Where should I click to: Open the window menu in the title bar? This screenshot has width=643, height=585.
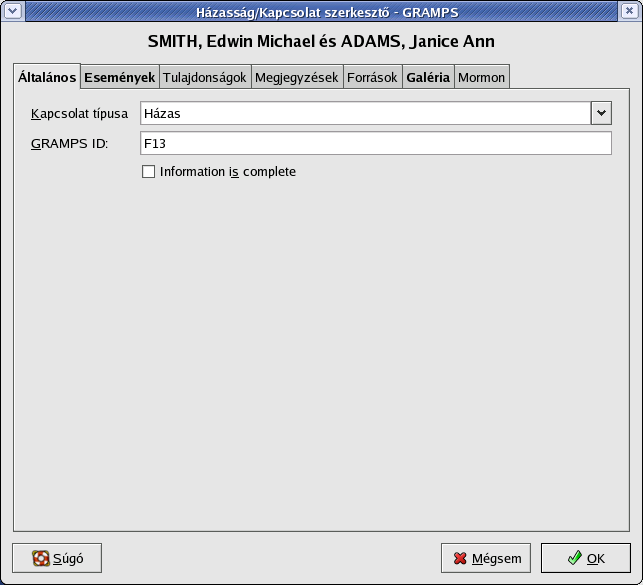(12, 12)
